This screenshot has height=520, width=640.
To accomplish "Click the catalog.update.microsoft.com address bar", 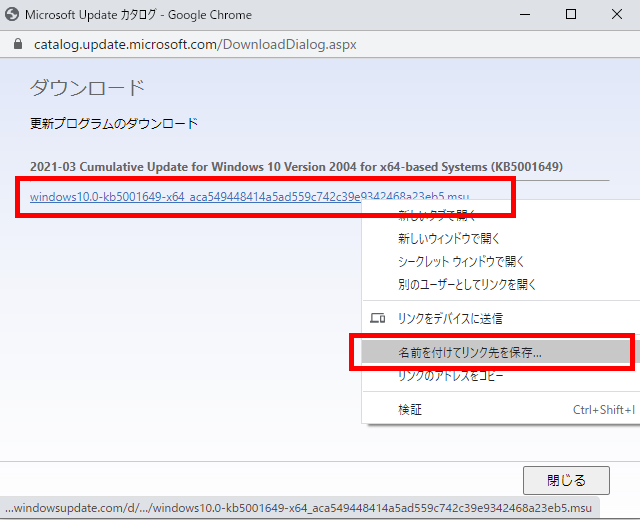I will tap(195, 45).
